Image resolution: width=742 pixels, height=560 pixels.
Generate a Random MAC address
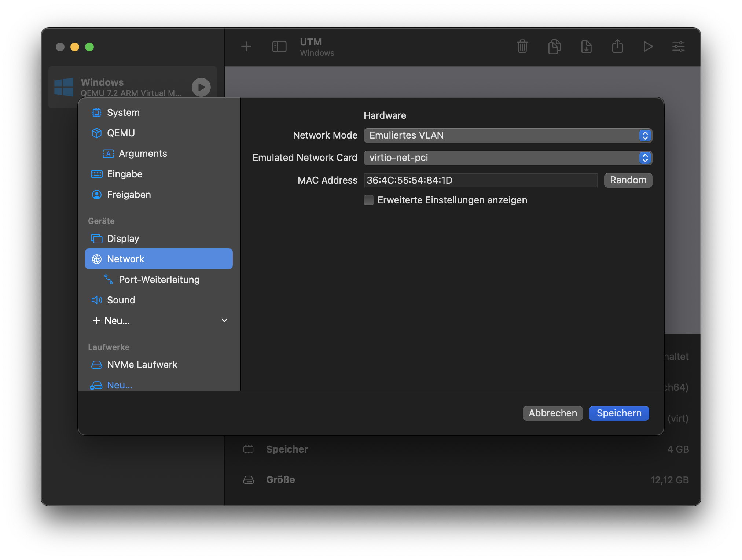click(x=628, y=180)
